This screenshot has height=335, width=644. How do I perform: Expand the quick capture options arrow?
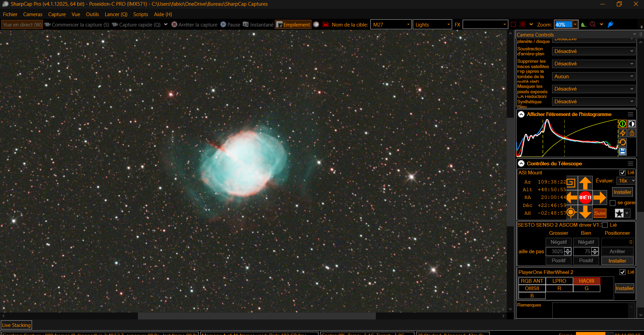166,24
